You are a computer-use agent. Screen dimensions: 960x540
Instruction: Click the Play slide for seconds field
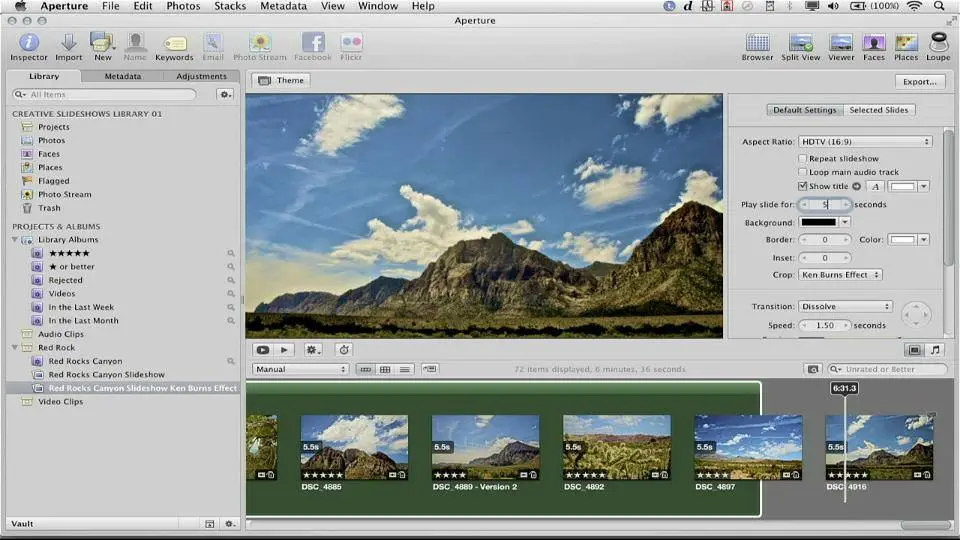(x=825, y=204)
